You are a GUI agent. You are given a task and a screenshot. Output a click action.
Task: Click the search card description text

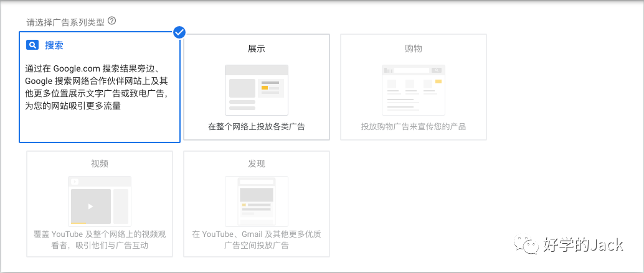(x=97, y=87)
